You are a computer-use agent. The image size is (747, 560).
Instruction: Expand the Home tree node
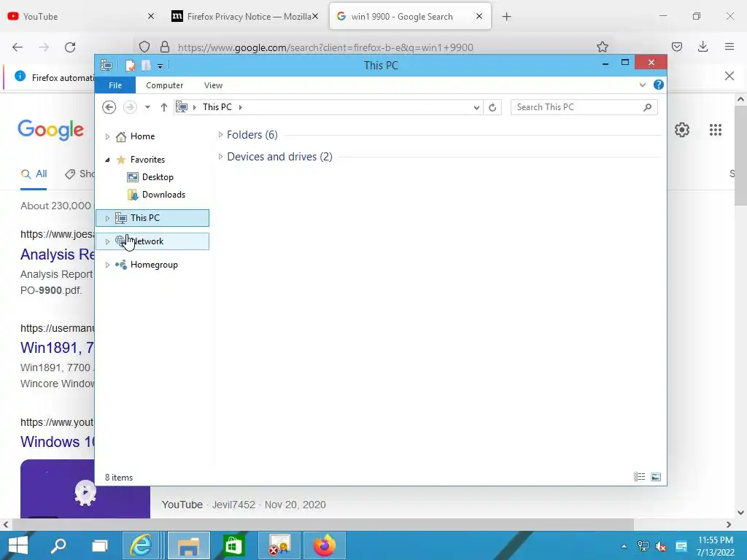(107, 136)
